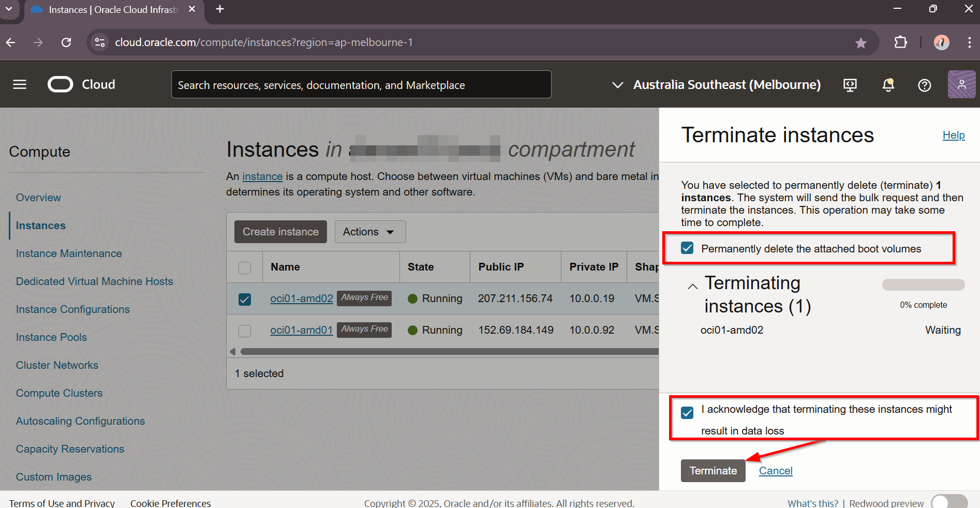Go to Instance Pools in sidebar

coord(51,337)
